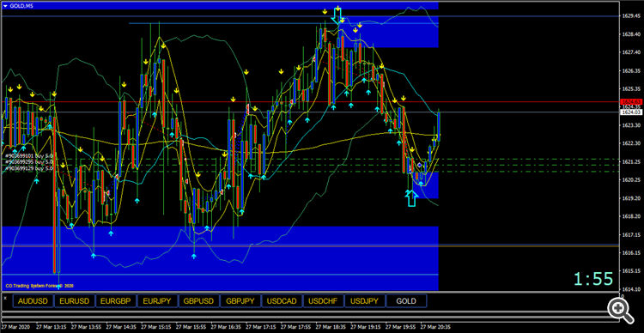This screenshot has height=333, width=644.
Task: Click the large cyan up arrow signal
Action: pyautogui.click(x=411, y=198)
